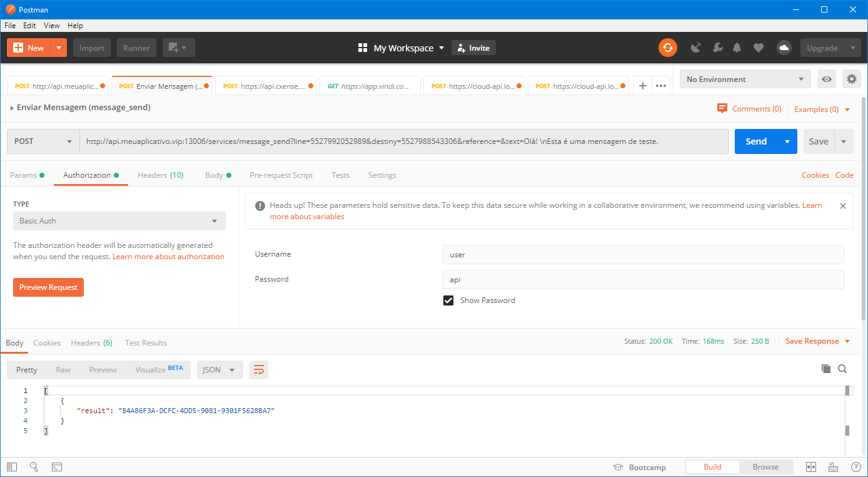Screen dimensions: 868x477
Task: Uncheck the Show Password checkbox
Action: [x=448, y=300]
